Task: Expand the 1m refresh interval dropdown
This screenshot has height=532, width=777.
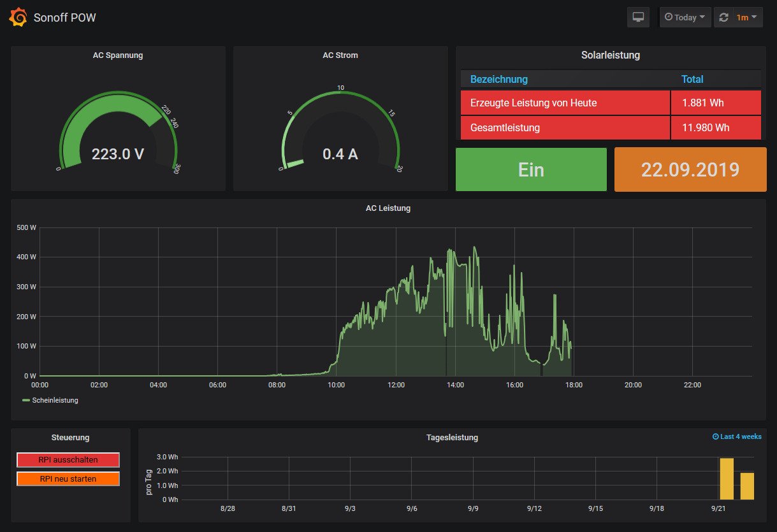Action: click(747, 17)
